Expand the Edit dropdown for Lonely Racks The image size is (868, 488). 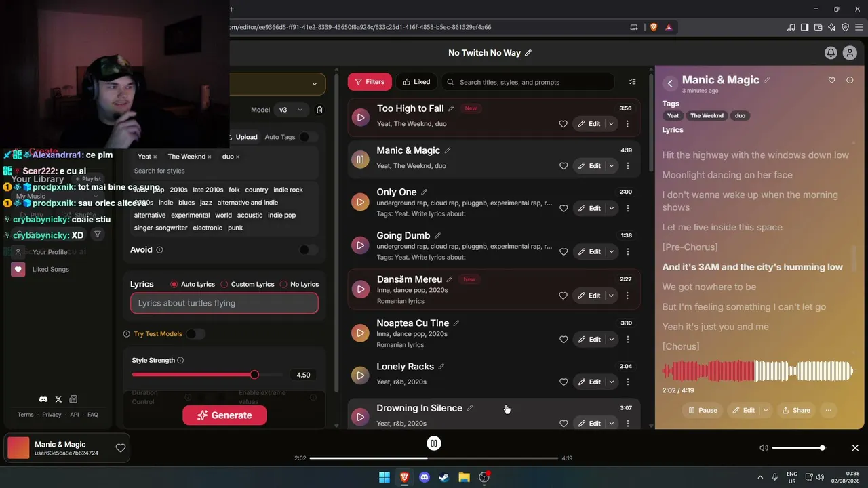611,382
